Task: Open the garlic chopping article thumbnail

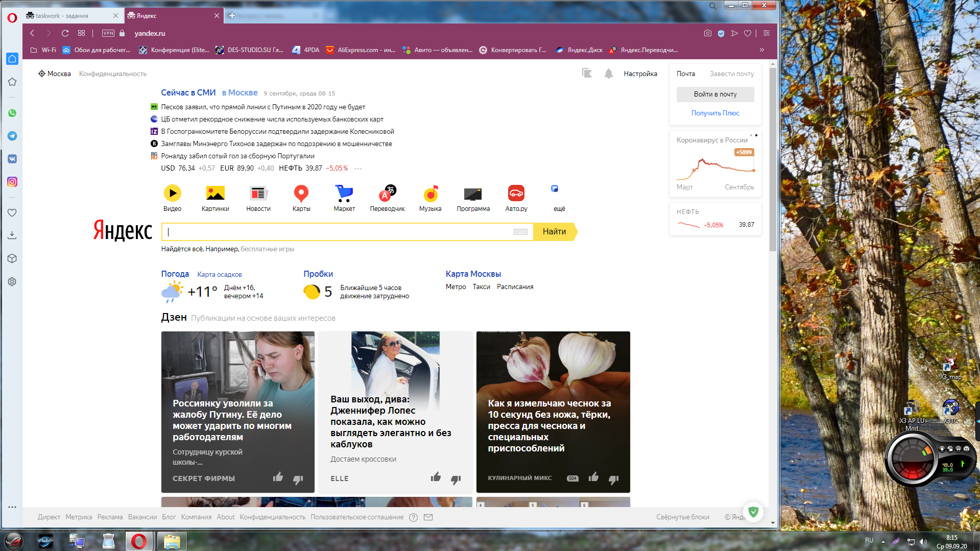Action: 553,412
